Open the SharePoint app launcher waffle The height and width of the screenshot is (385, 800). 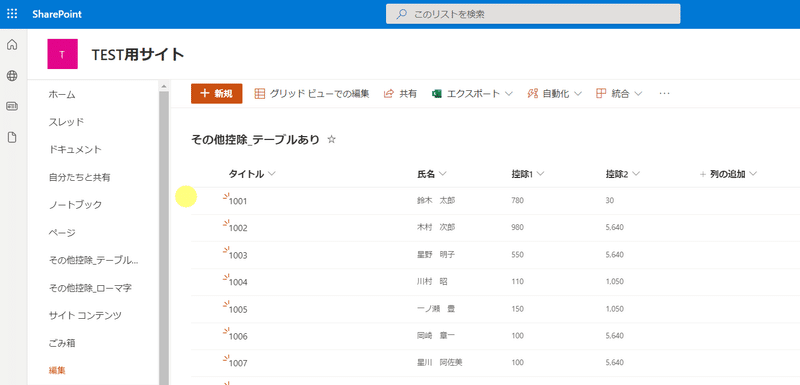12,14
